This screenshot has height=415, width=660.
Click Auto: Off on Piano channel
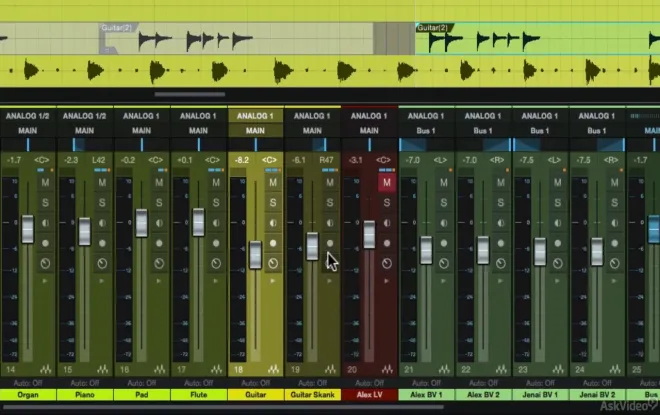tap(85, 383)
